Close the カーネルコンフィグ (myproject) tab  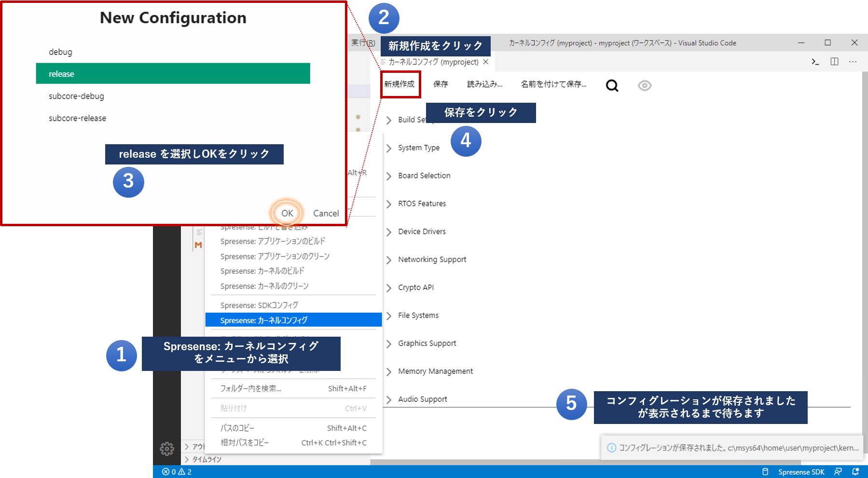pyautogui.click(x=486, y=62)
